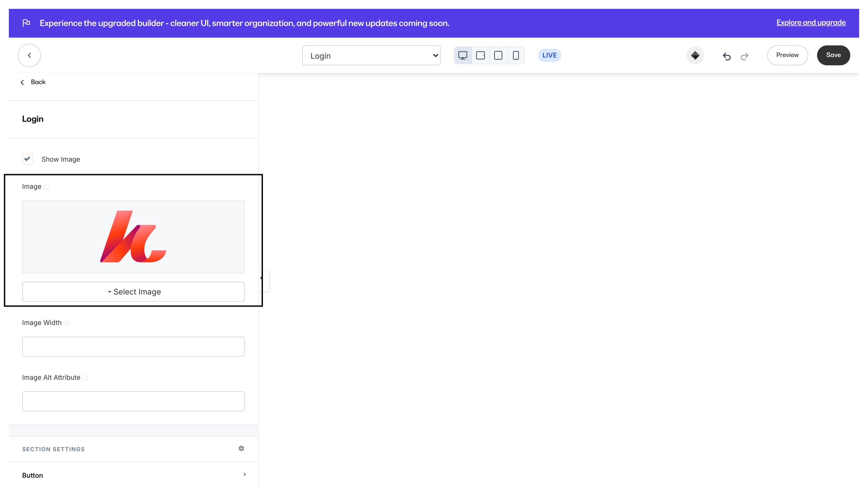The image size is (868, 496).
Task: Switch to portrait tablet view
Action: 498,55
